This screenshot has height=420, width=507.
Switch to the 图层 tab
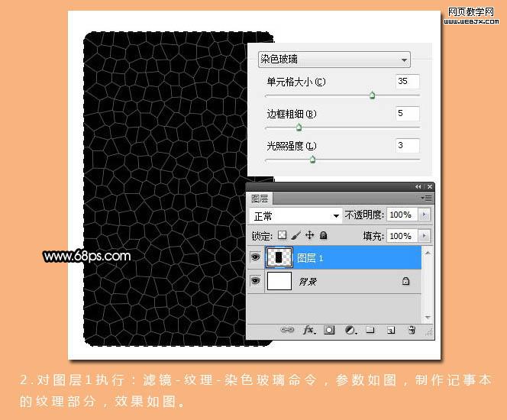tap(260, 199)
